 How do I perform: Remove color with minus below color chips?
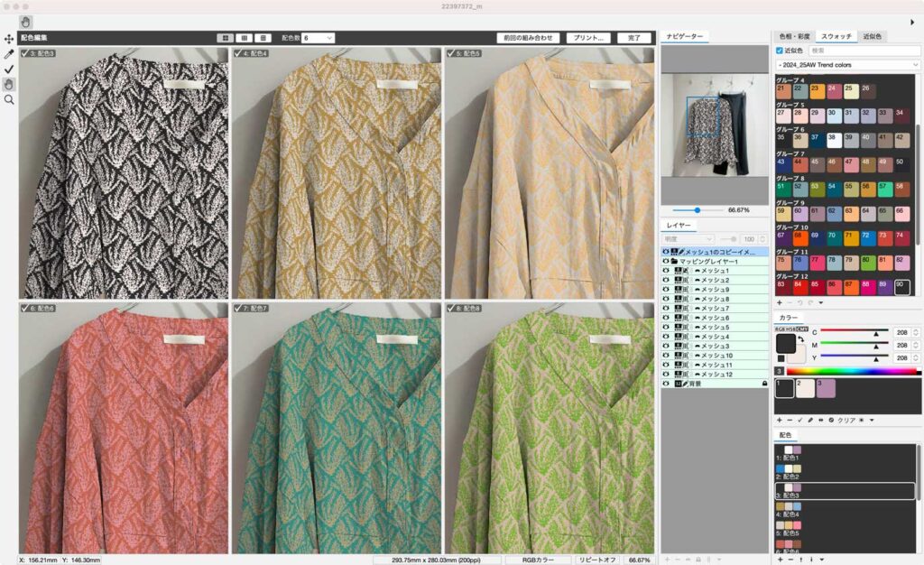point(790,420)
